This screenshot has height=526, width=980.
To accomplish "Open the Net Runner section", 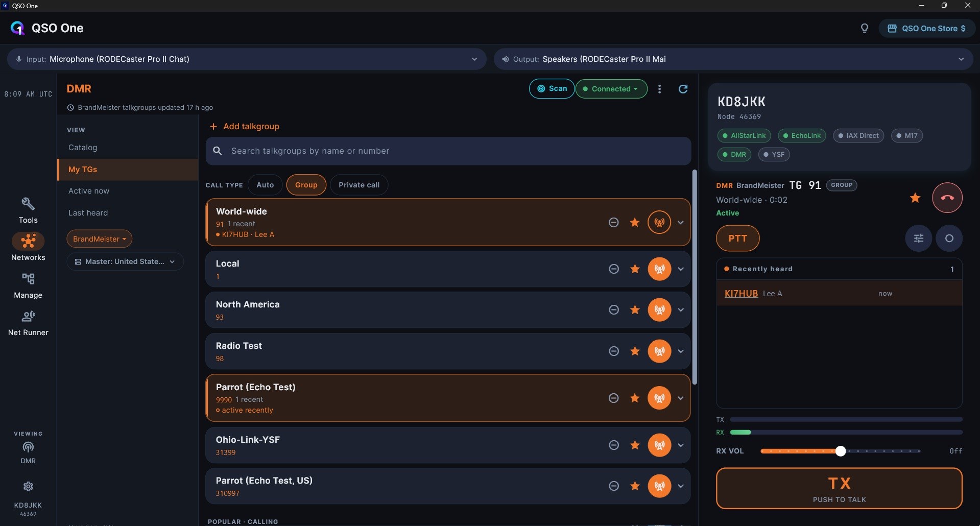I will pos(28,323).
